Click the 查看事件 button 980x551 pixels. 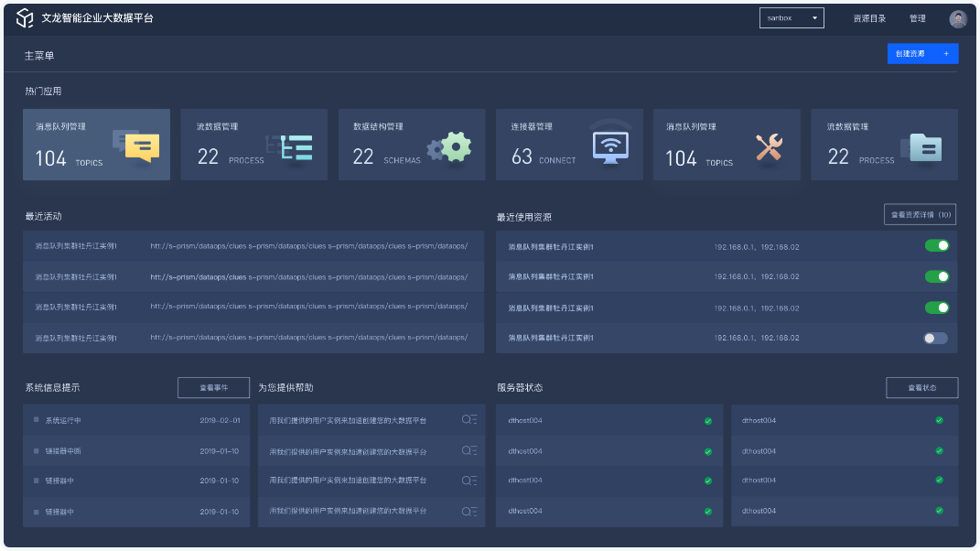coord(214,388)
